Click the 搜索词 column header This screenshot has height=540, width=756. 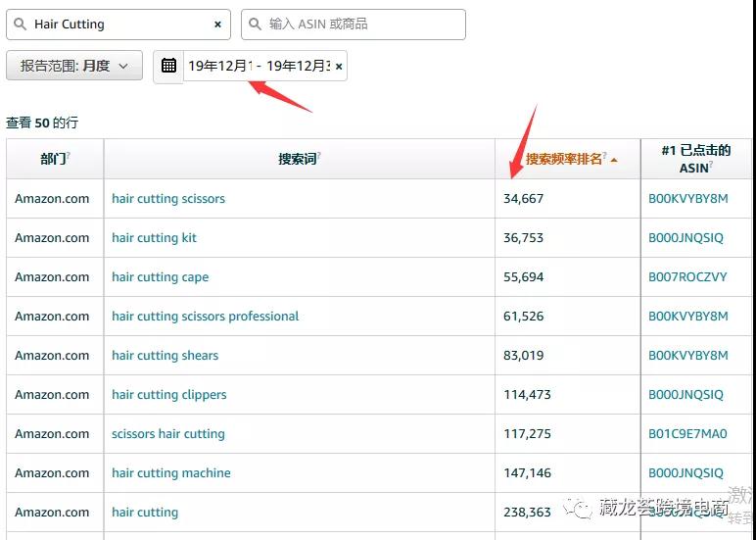point(298,159)
